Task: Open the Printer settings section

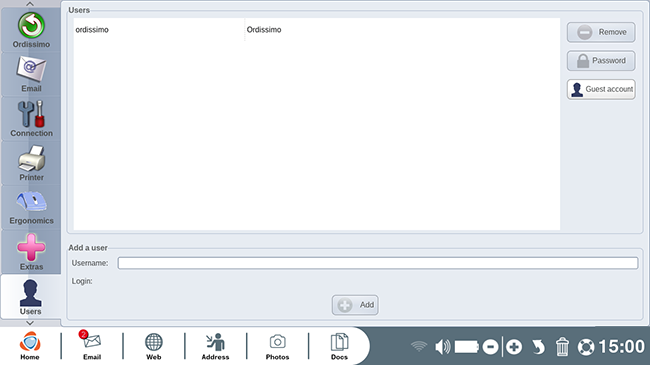Action: pos(31,163)
